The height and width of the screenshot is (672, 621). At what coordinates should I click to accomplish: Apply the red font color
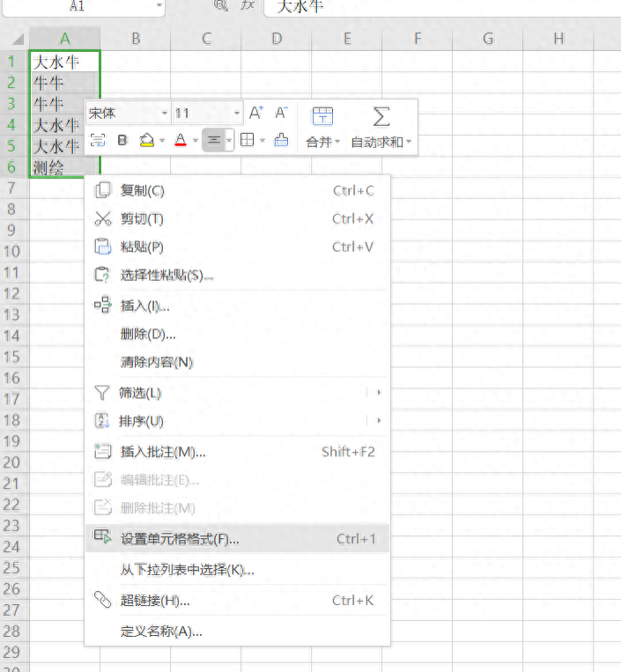point(181,140)
